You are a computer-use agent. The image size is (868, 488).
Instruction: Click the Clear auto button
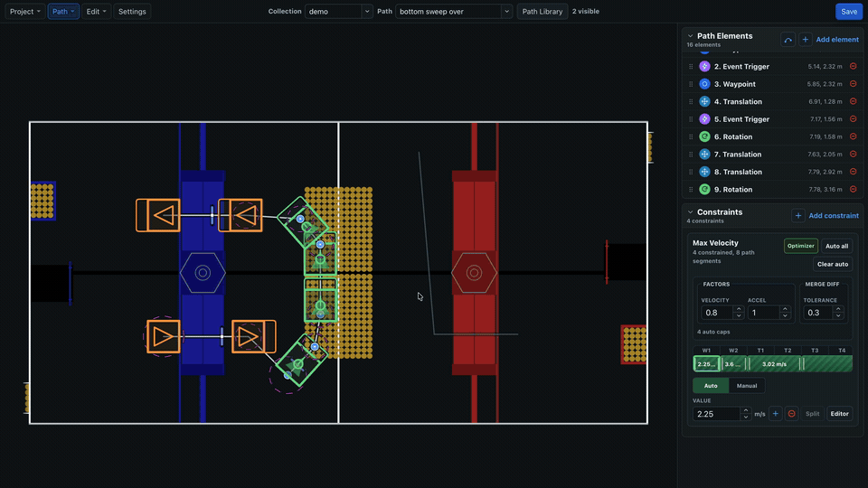833,265
